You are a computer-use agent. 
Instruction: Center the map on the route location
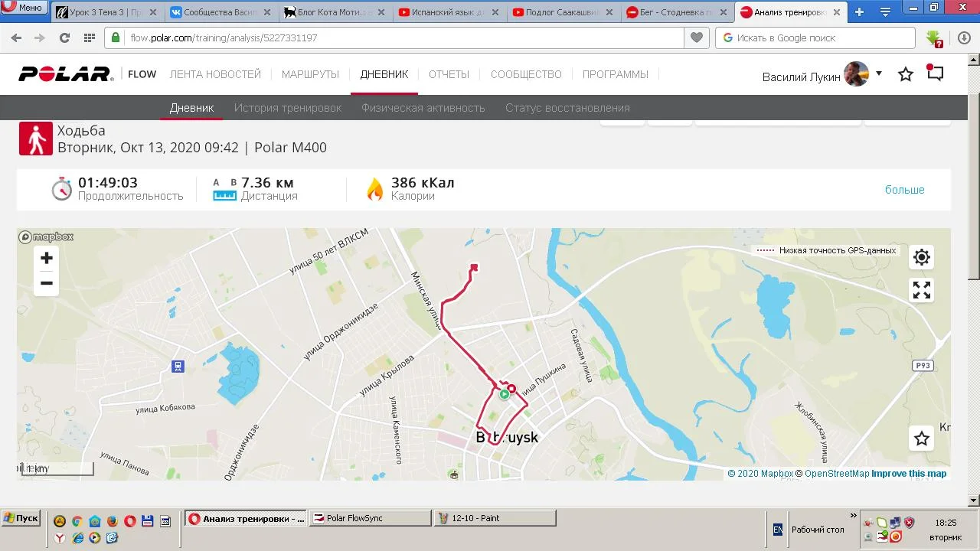[922, 257]
